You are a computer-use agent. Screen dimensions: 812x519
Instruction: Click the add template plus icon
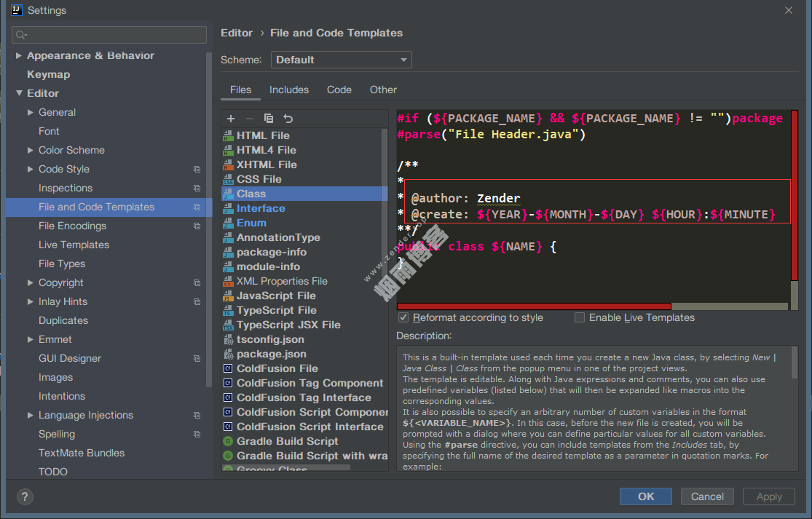tap(231, 119)
